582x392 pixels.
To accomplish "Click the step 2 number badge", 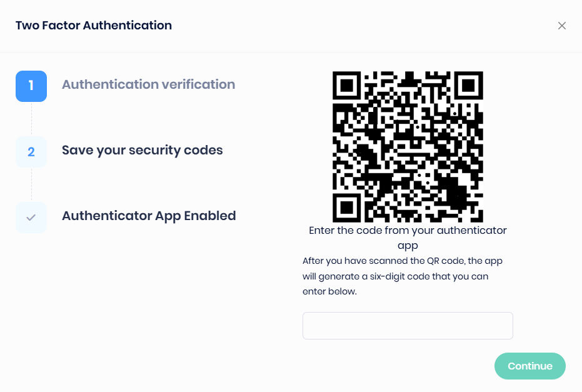I will [31, 152].
